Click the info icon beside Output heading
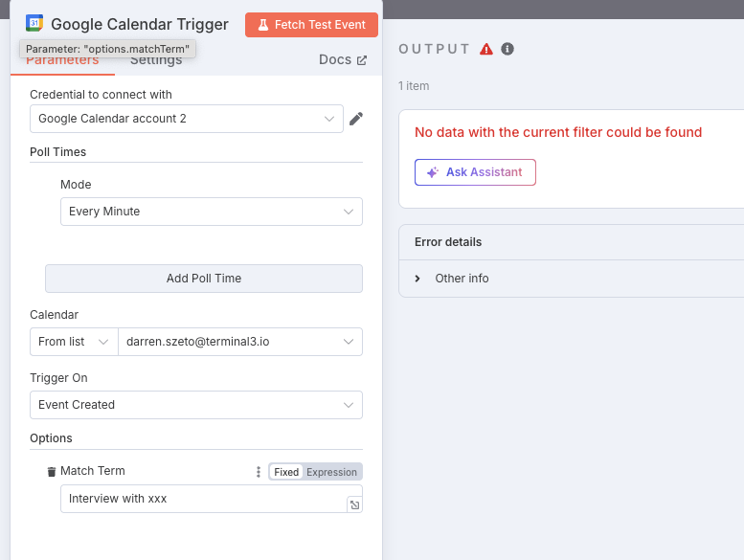 pos(507,49)
